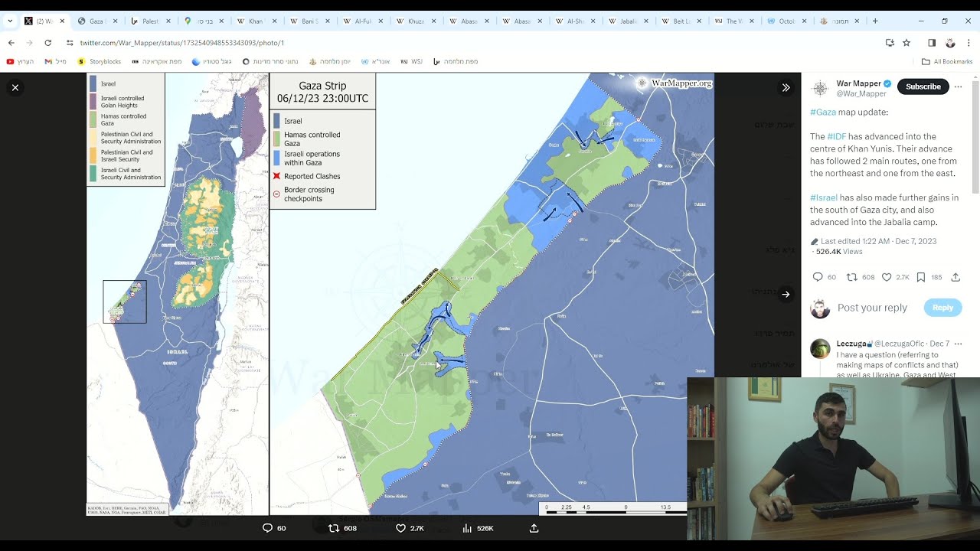Open the #Israel hashtag link
Screen dimensions: 980x551
pyautogui.click(x=824, y=197)
